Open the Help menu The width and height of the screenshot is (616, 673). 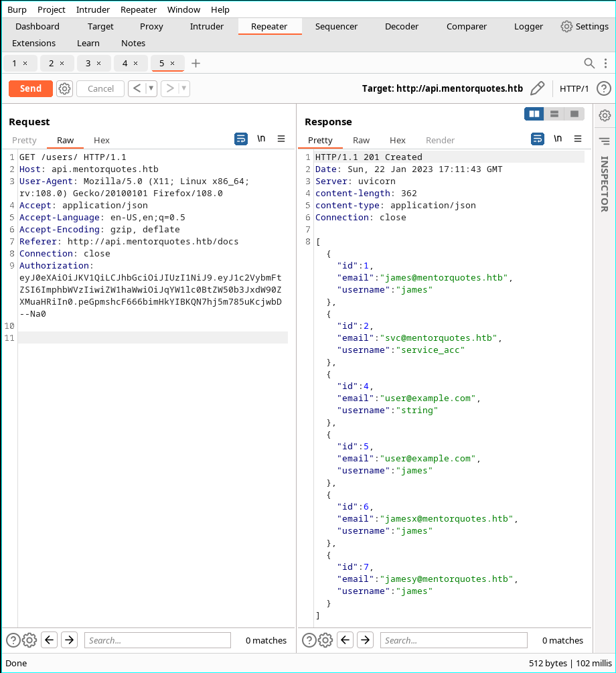click(x=220, y=9)
